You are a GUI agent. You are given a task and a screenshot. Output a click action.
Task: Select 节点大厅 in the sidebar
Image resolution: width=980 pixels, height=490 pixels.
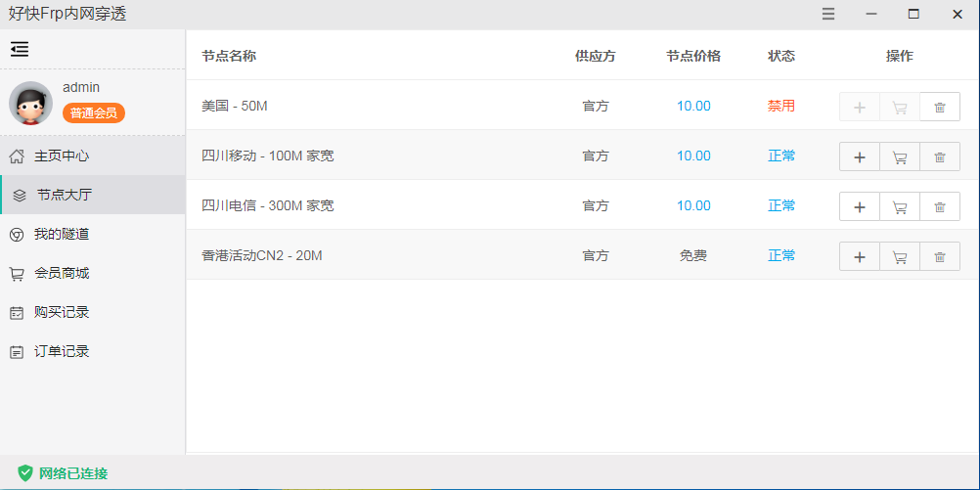[x=64, y=195]
